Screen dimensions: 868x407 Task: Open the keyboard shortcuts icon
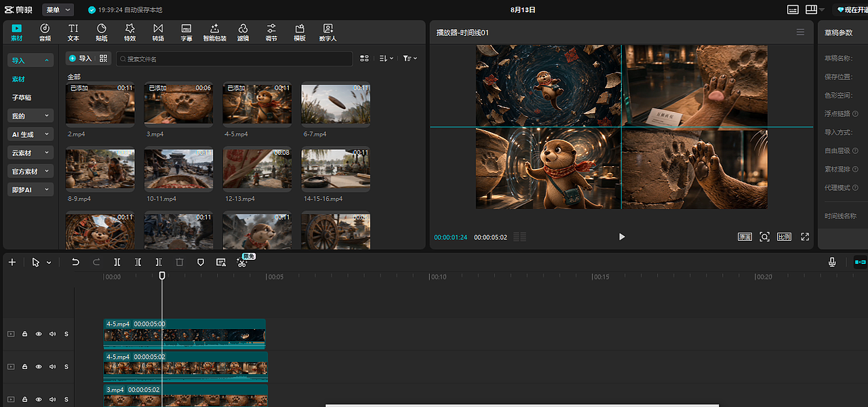793,9
